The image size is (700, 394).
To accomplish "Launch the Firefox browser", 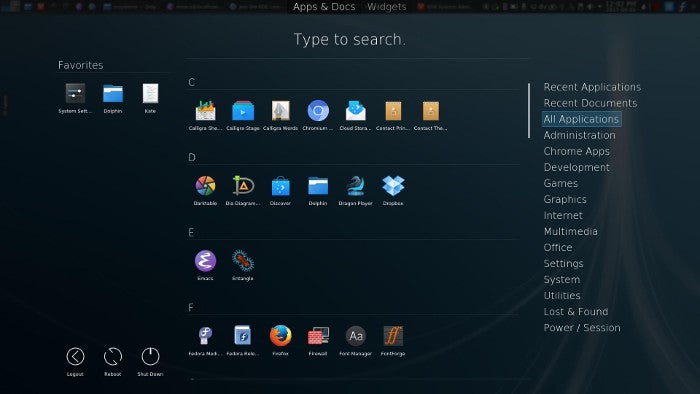I will point(280,340).
